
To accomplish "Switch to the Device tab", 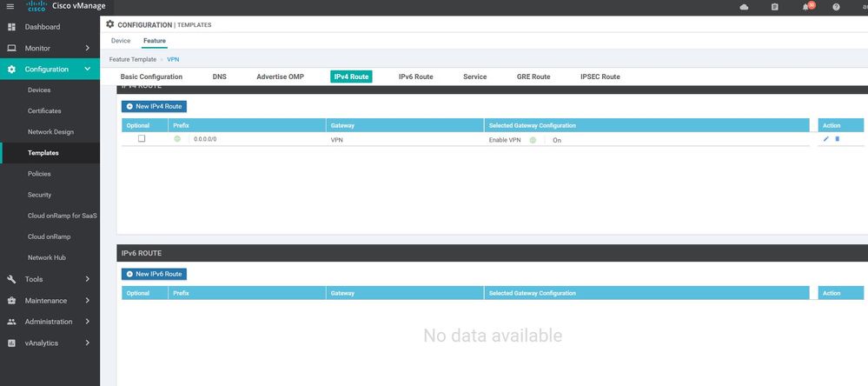I will click(x=121, y=41).
